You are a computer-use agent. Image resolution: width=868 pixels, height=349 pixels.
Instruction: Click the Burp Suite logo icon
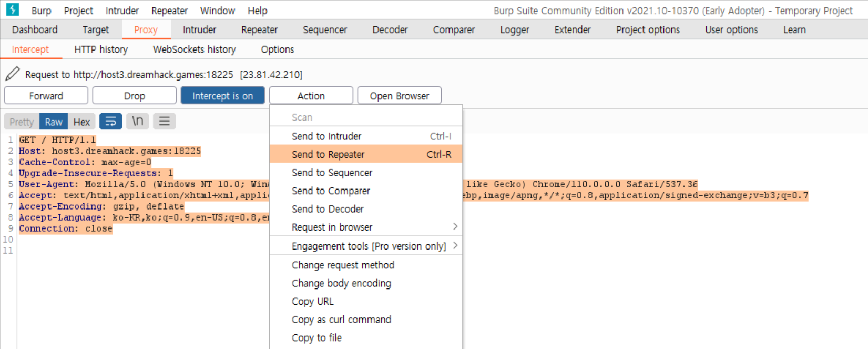pos(12,9)
